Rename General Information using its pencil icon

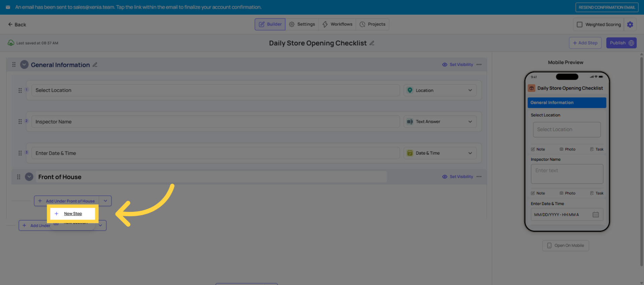pos(95,64)
